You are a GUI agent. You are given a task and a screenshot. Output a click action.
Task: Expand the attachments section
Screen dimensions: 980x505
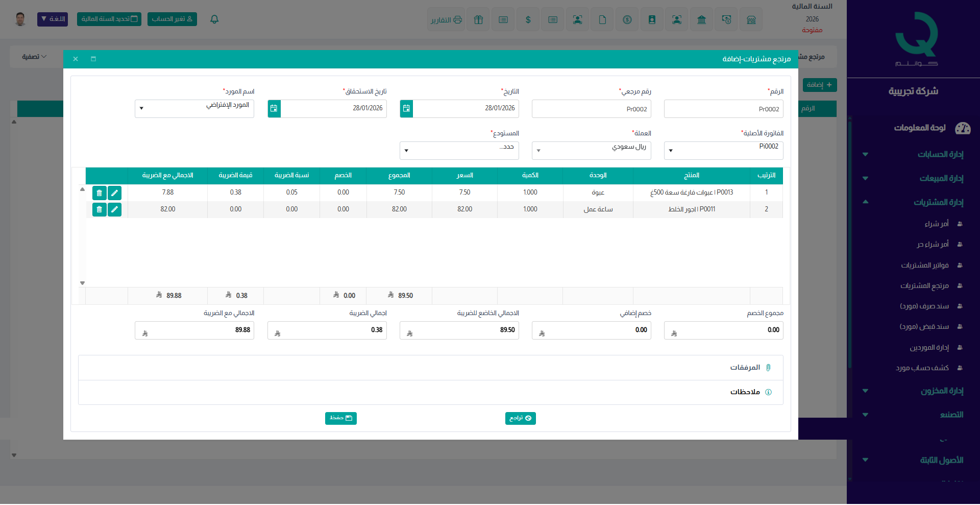[745, 368]
